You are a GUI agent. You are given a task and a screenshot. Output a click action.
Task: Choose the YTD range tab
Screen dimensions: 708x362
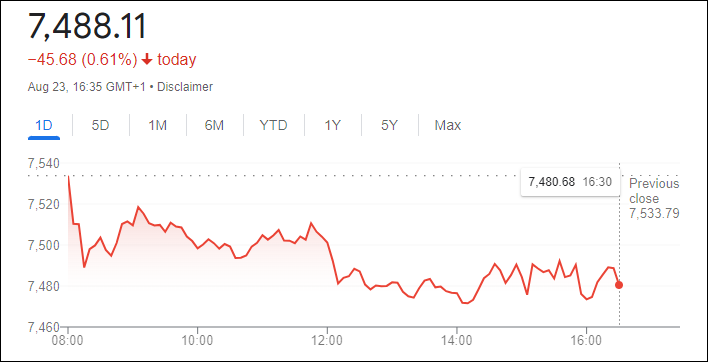[x=274, y=125]
